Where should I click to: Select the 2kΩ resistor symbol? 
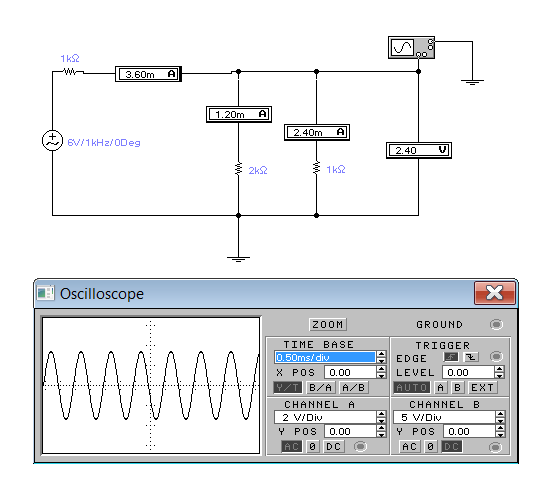[x=238, y=169]
